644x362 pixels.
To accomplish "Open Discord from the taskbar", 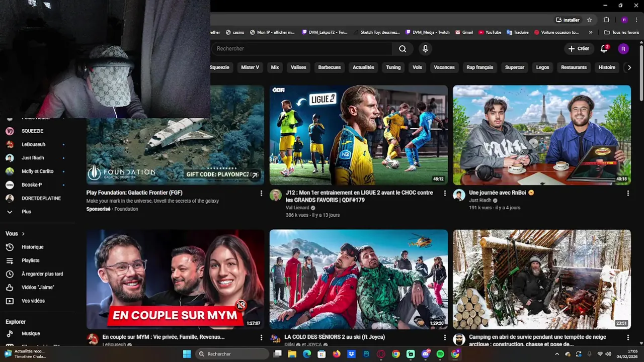I will 426,354.
